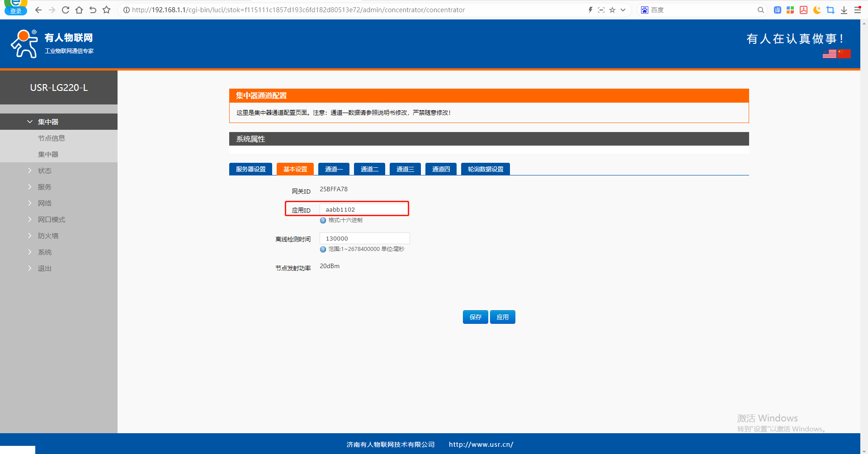Screen dimensions: 868x454
Task: Select the 基本设置 tab
Action: coord(295,169)
